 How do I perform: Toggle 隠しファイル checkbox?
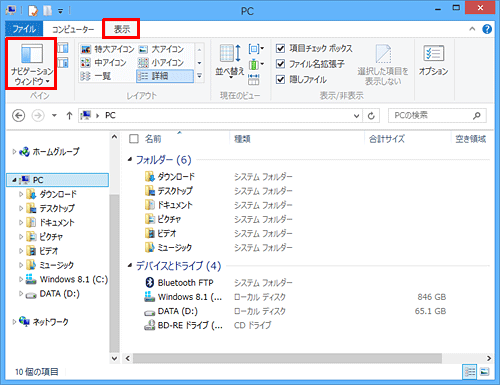click(x=281, y=80)
